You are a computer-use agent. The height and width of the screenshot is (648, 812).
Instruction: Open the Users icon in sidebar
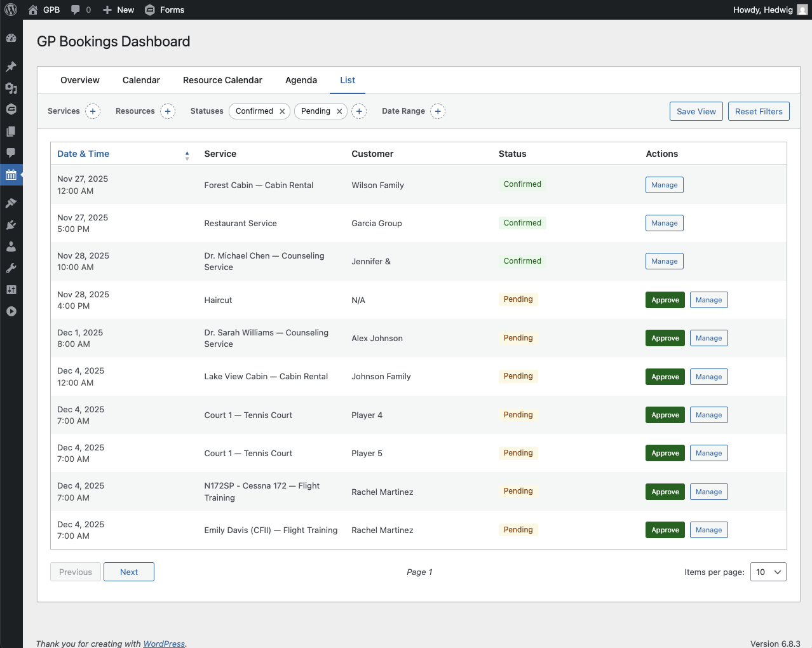[x=11, y=246]
